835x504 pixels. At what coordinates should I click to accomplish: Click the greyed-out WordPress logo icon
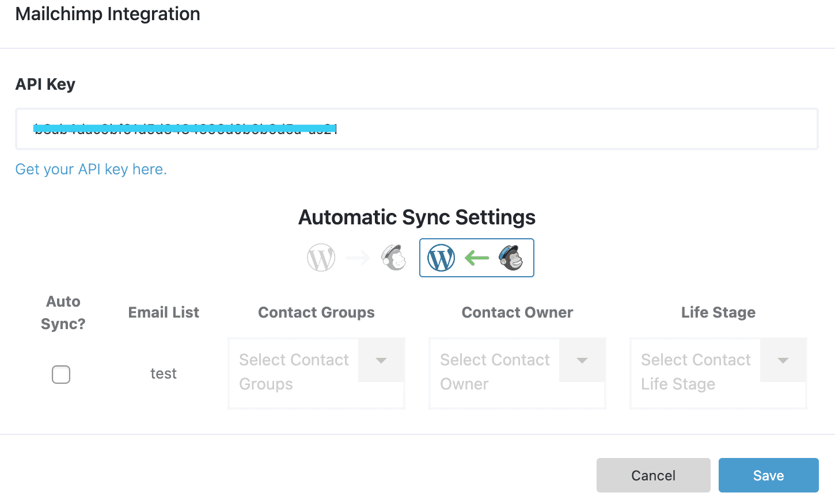tap(321, 258)
